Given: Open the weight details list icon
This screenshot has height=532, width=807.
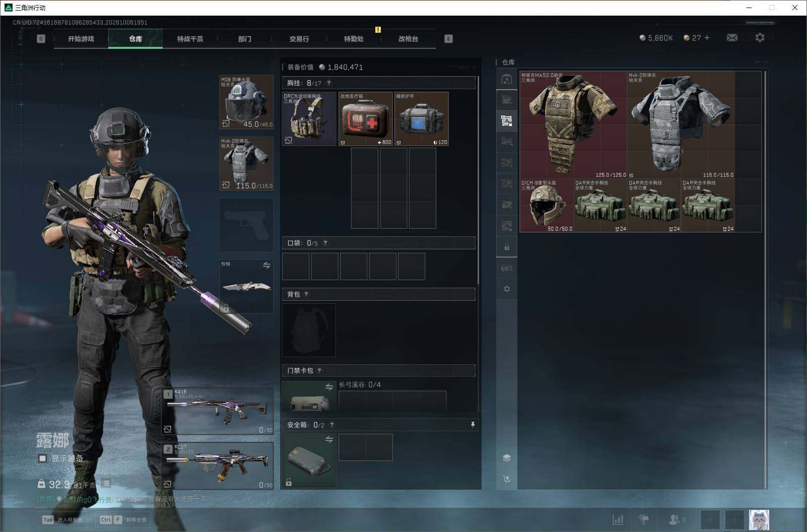Looking at the screenshot, I should coord(106,483).
